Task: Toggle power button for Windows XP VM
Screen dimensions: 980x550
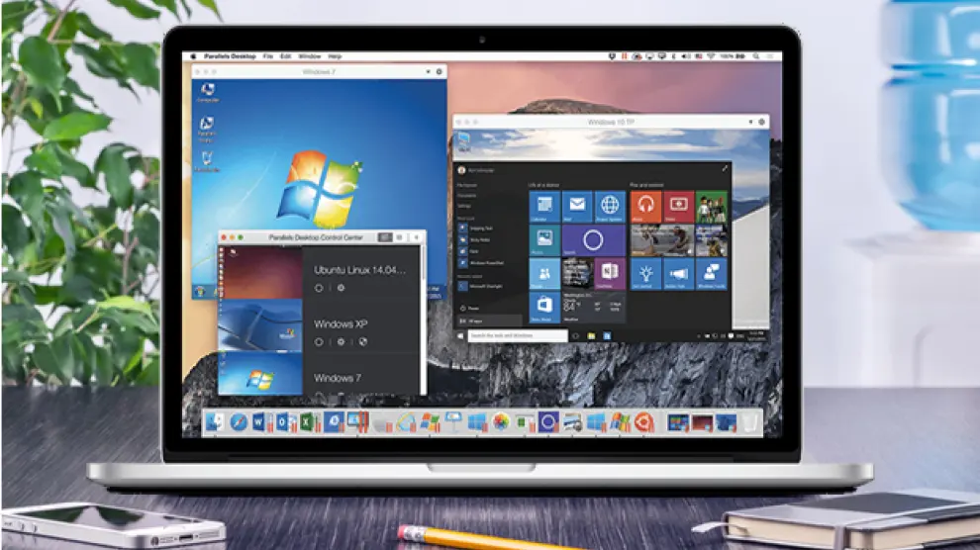Action: pos(319,341)
